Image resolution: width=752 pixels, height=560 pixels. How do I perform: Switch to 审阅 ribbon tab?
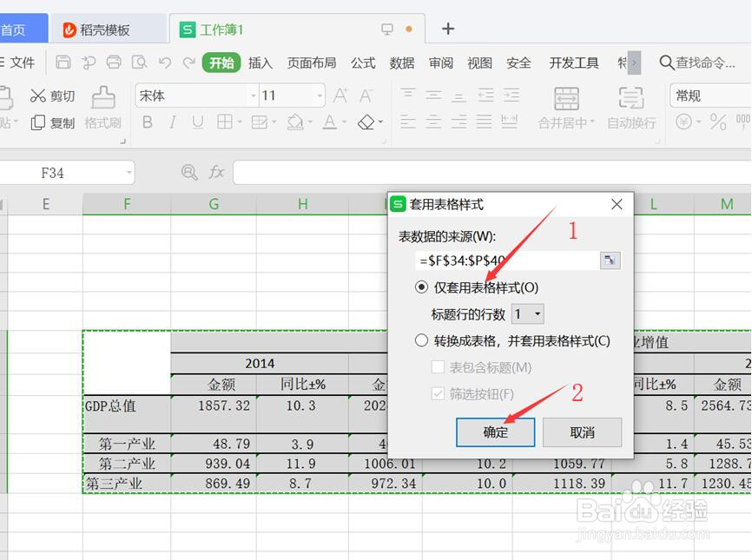pyautogui.click(x=440, y=63)
